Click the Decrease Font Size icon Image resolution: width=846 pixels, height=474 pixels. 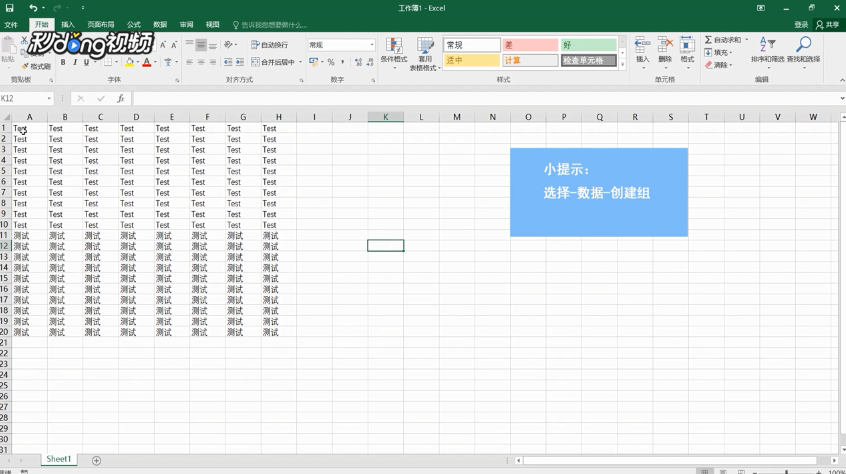(x=174, y=45)
